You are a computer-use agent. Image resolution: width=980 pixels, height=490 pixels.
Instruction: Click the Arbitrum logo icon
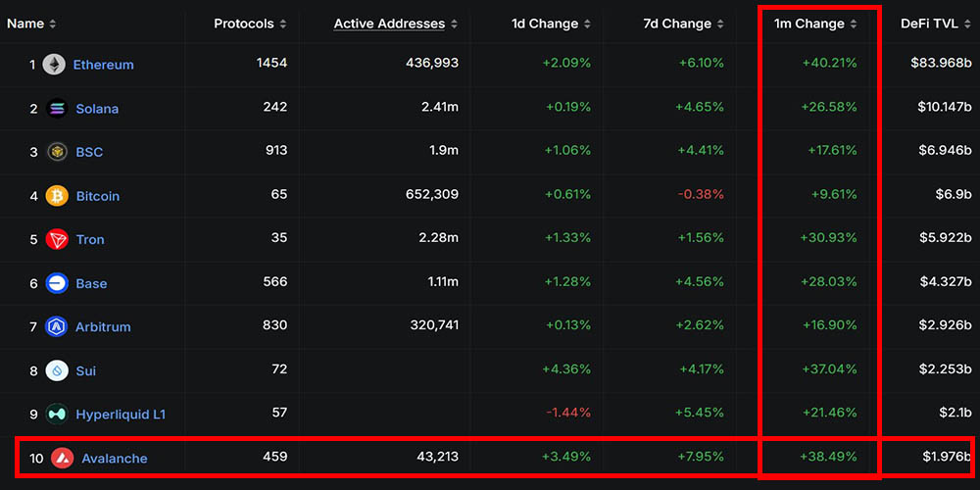tap(57, 326)
